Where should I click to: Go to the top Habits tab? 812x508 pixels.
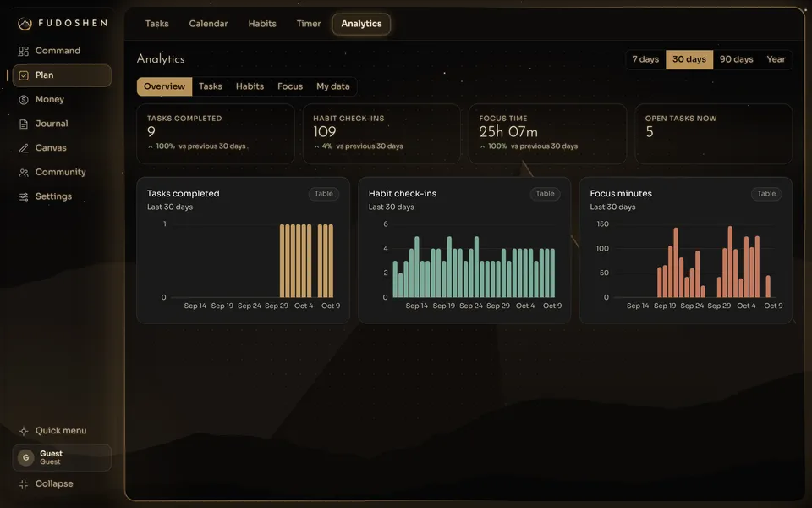pyautogui.click(x=262, y=24)
